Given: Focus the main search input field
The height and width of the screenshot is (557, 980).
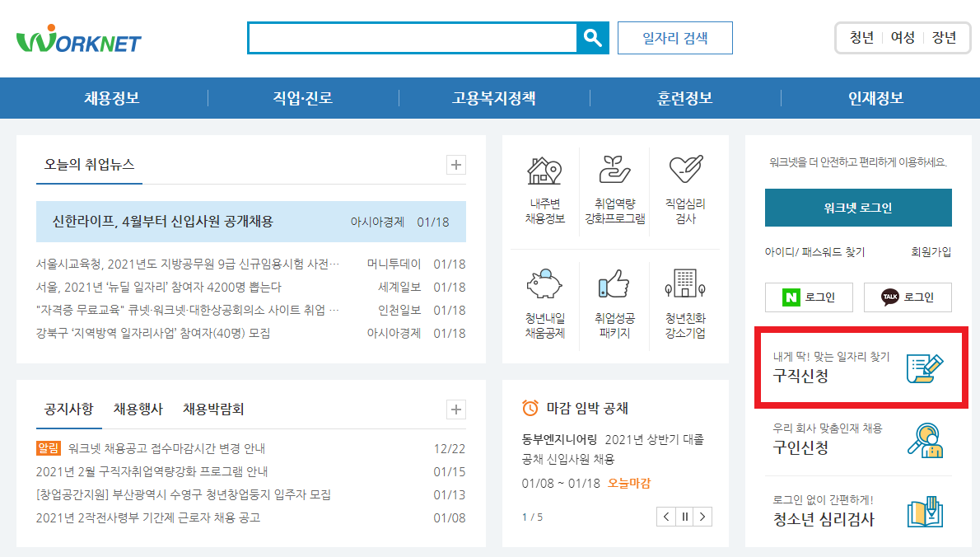Looking at the screenshot, I should (x=413, y=38).
